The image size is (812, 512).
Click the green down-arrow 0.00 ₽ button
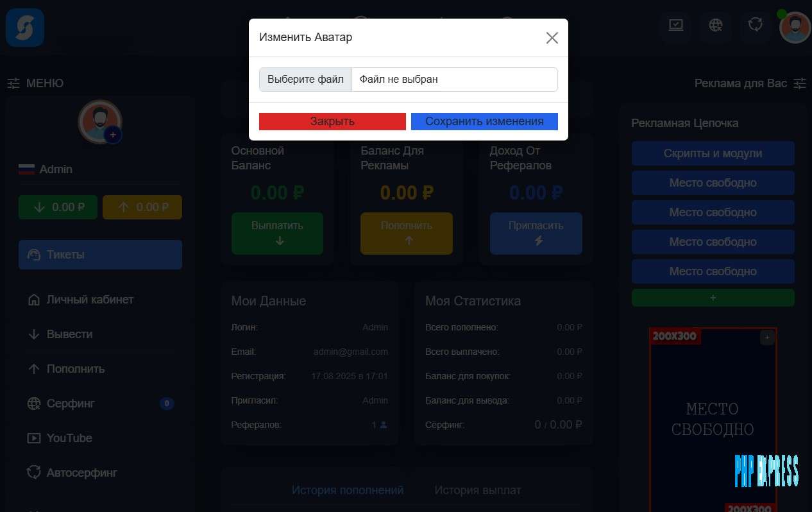(58, 207)
